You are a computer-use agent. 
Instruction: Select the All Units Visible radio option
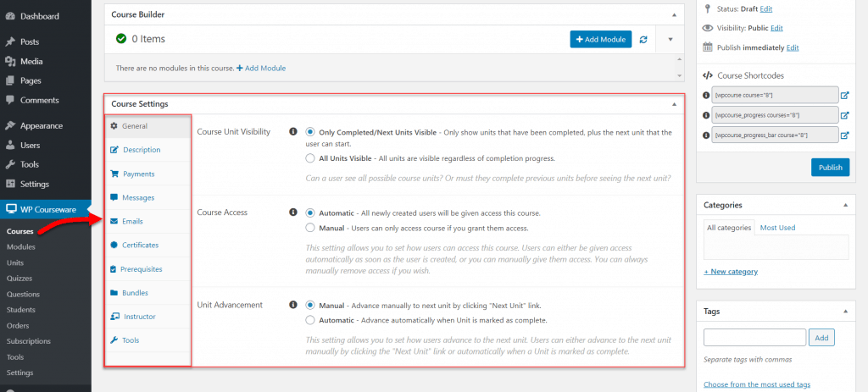click(x=310, y=157)
